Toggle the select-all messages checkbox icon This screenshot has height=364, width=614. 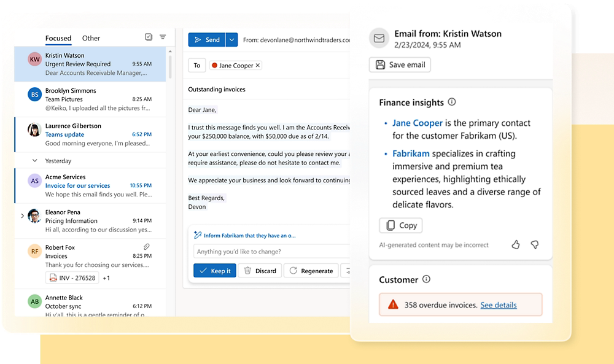click(x=148, y=37)
